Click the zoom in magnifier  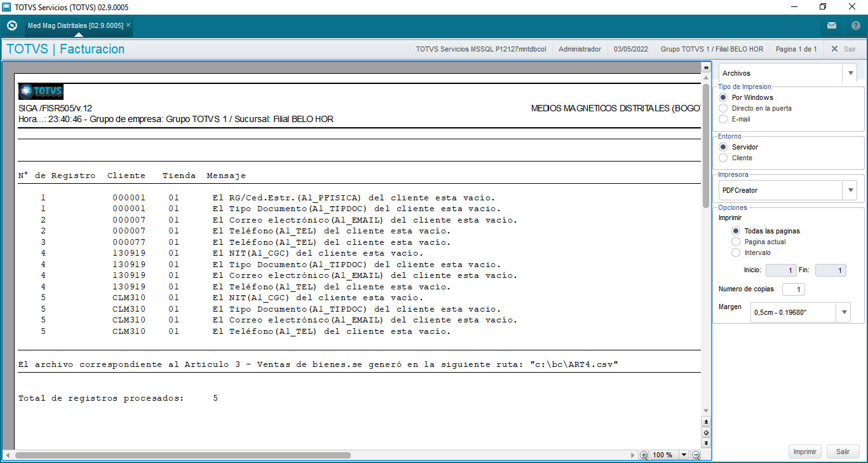pyautogui.click(x=644, y=455)
